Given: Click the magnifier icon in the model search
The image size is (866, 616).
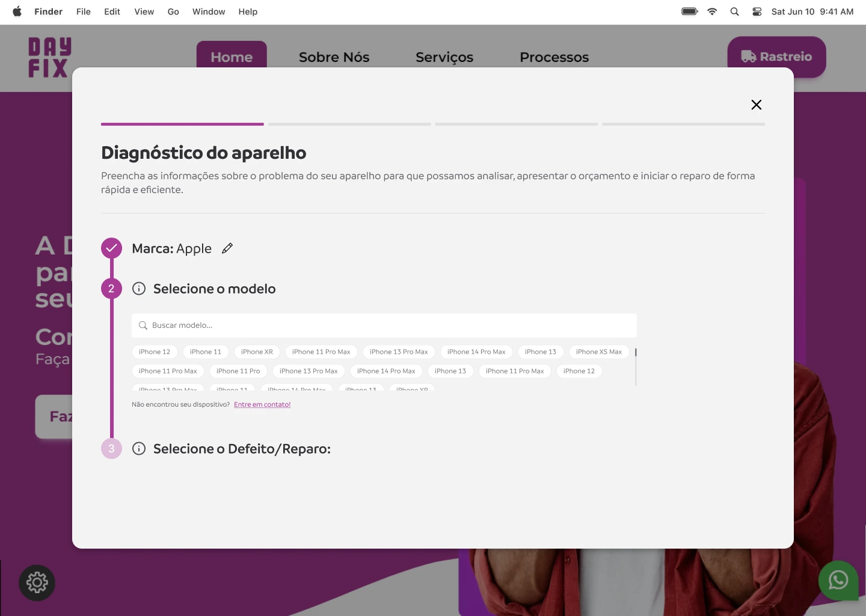Looking at the screenshot, I should tap(143, 325).
